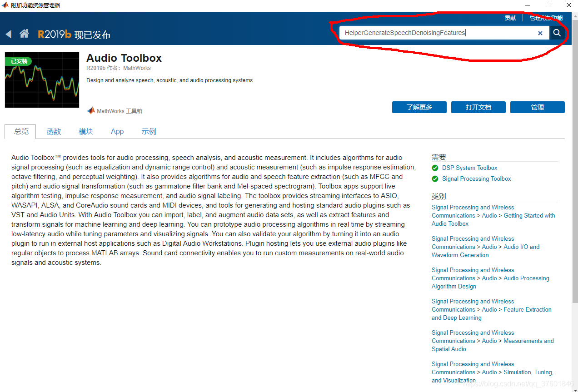The width and height of the screenshot is (578, 392).
Task: Click the 已安装 installed badge
Action: 19,61
